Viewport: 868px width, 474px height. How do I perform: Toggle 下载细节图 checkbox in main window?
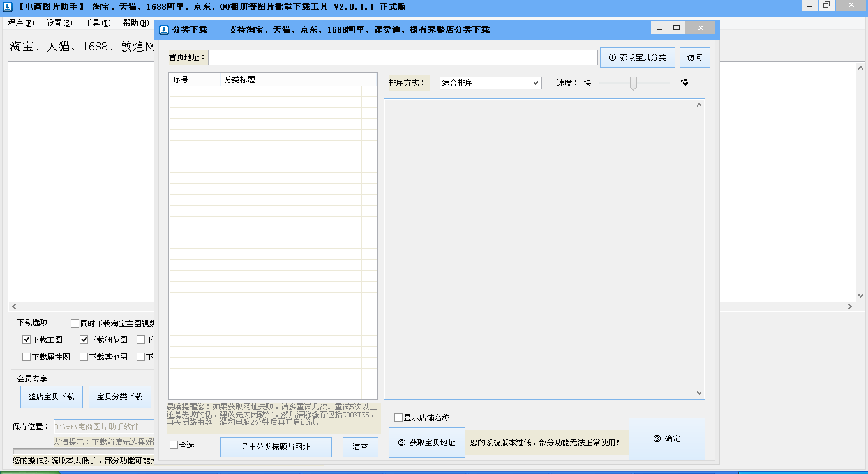(84, 340)
